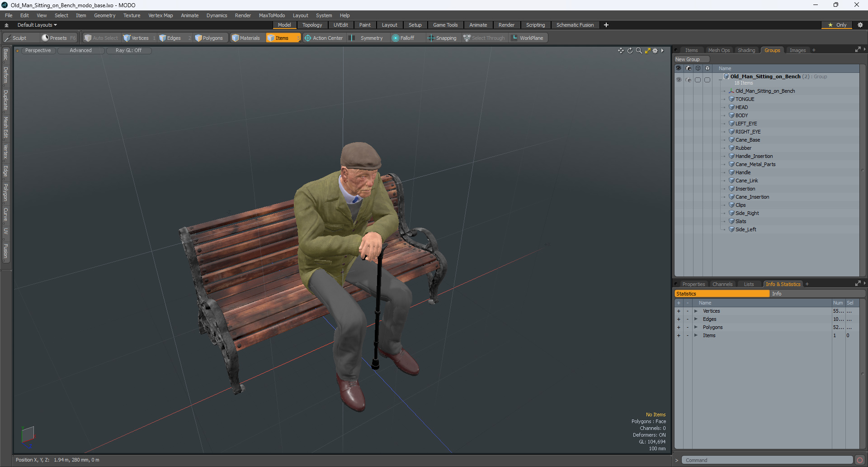The height and width of the screenshot is (467, 868).
Task: Open WorkPlane options
Action: [528, 38]
